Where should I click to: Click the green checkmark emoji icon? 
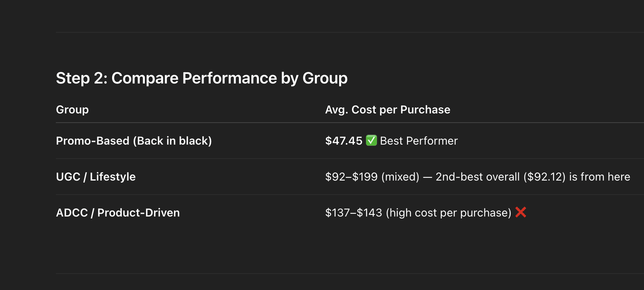tap(371, 141)
